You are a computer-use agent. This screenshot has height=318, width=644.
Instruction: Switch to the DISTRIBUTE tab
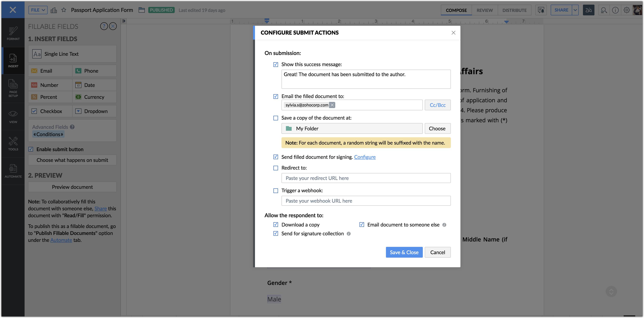tap(514, 10)
